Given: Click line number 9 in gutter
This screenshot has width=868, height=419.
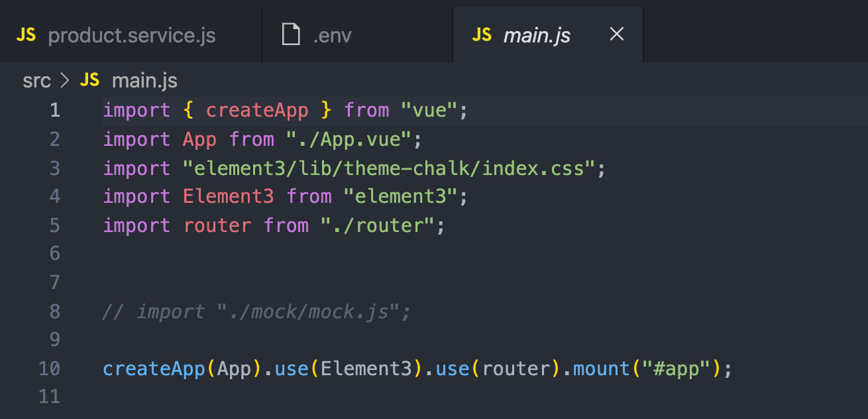Looking at the screenshot, I should coord(54,339).
